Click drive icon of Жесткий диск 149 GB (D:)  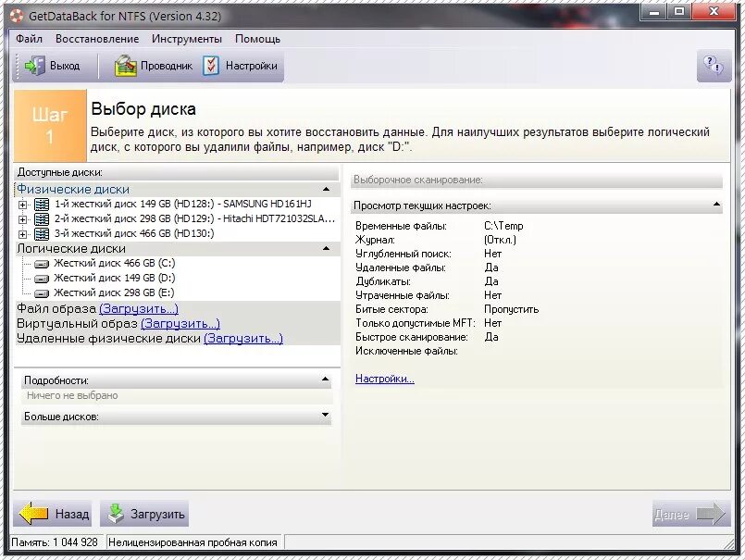point(42,279)
